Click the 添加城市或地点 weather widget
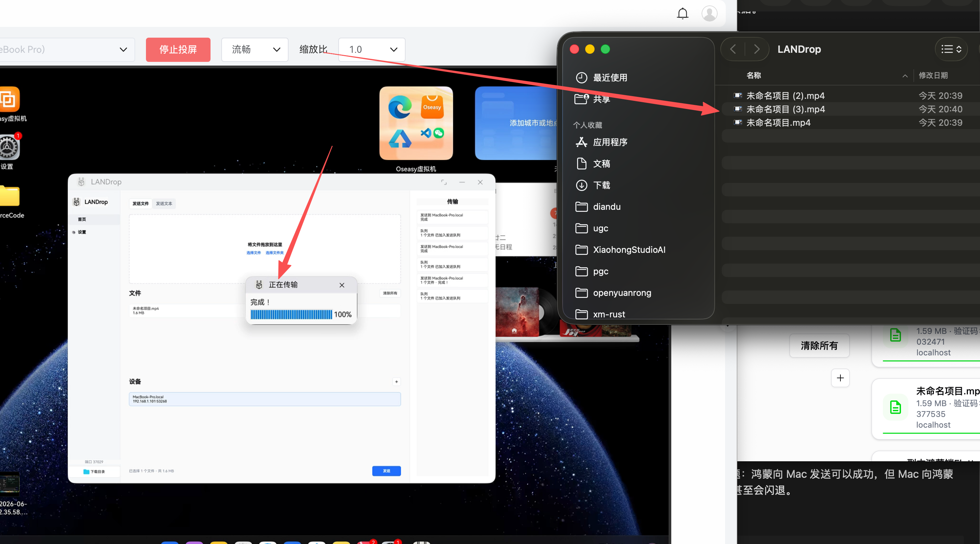Image resolution: width=980 pixels, height=544 pixels. click(x=517, y=123)
